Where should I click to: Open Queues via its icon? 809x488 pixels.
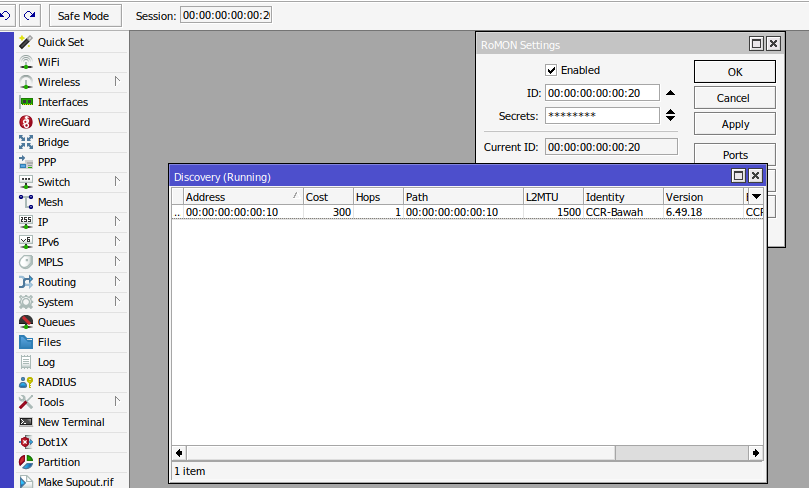coord(26,322)
